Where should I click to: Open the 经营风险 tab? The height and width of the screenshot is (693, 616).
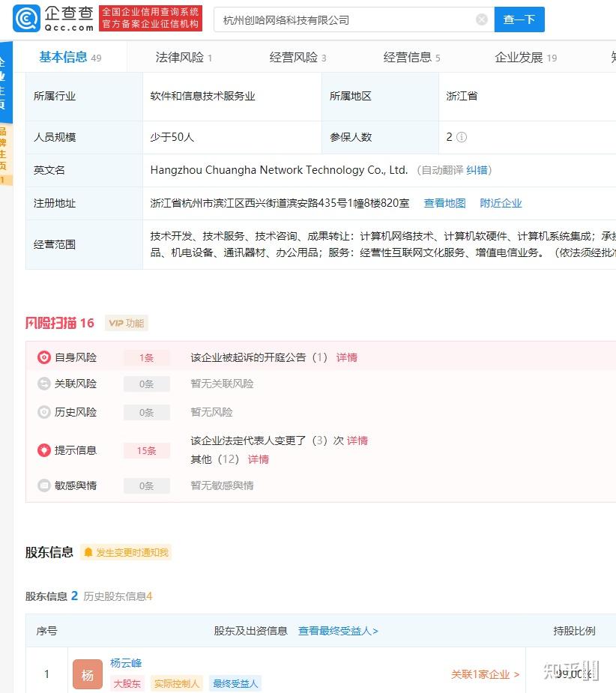(x=298, y=57)
